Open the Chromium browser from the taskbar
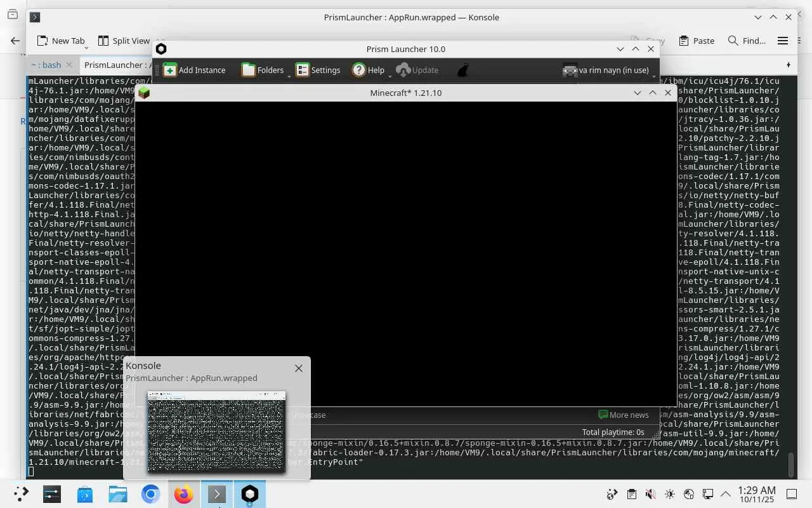 150,494
